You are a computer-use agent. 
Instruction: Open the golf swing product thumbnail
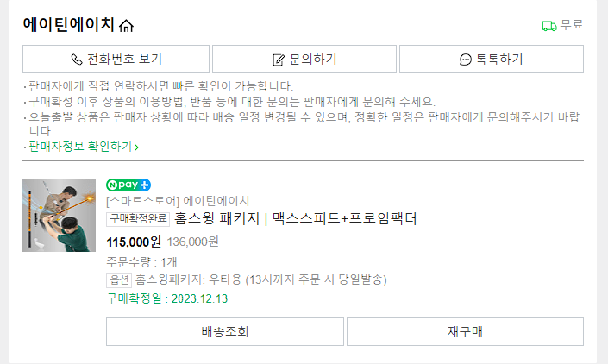59,214
